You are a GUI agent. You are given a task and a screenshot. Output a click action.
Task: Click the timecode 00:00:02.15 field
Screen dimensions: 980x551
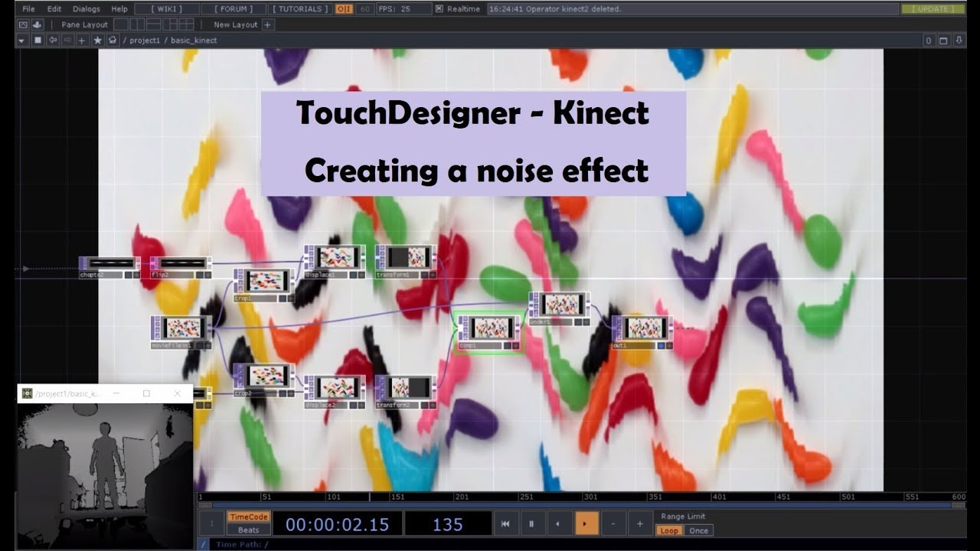coord(338,524)
